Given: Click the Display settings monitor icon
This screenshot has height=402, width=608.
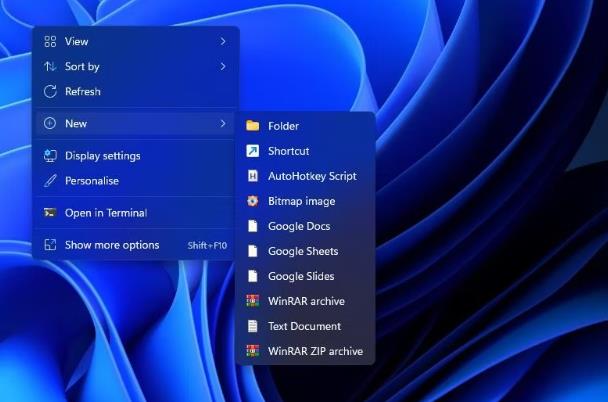Looking at the screenshot, I should 50,156.
